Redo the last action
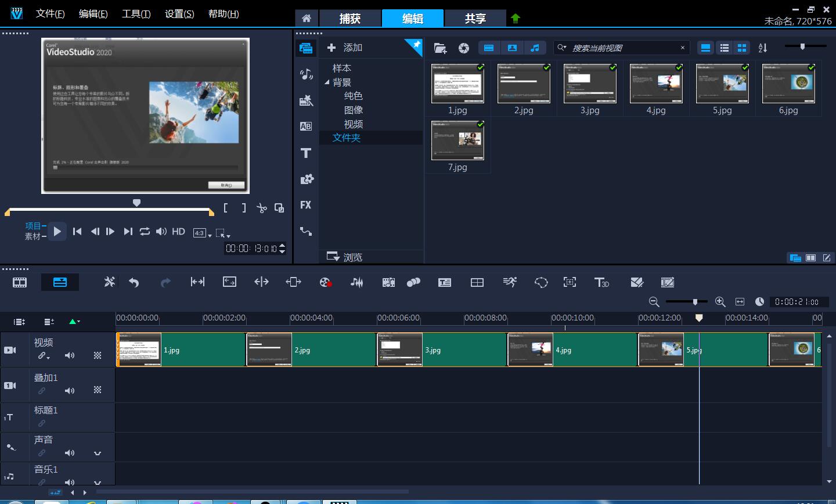 click(x=165, y=283)
